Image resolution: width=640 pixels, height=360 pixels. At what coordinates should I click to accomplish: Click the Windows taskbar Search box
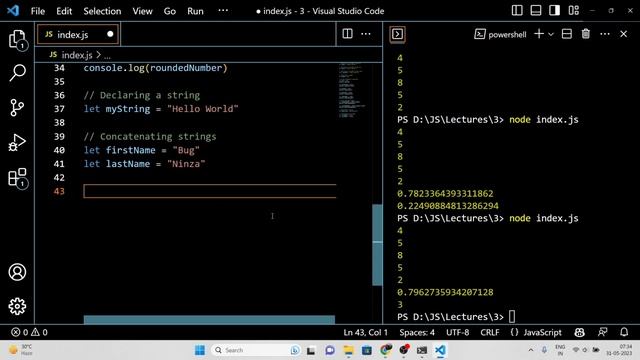256,350
